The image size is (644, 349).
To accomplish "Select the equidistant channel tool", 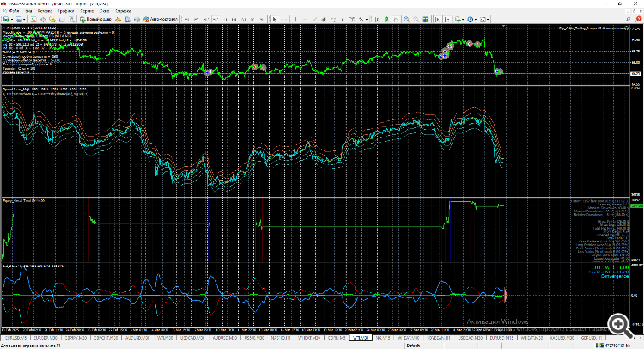I will (324, 19).
